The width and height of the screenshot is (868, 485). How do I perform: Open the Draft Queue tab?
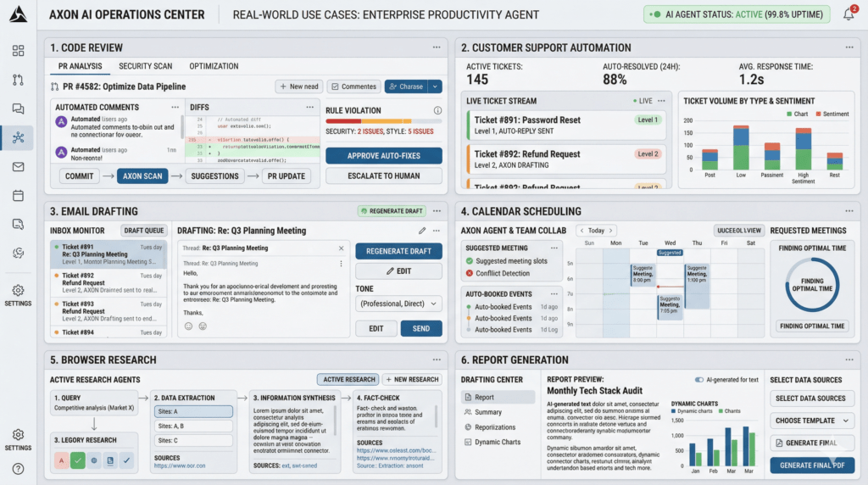click(x=144, y=231)
